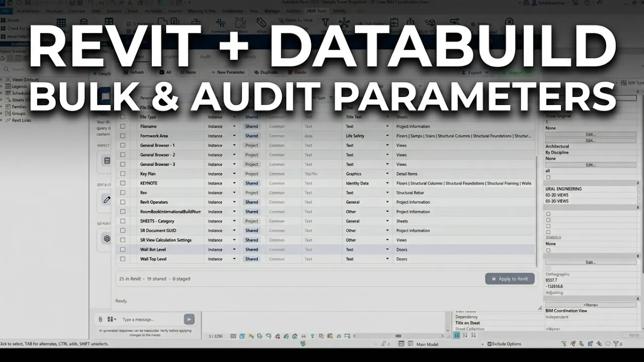Click the 1 : 1250 view scale
644x362 pixels.
click(x=215, y=336)
